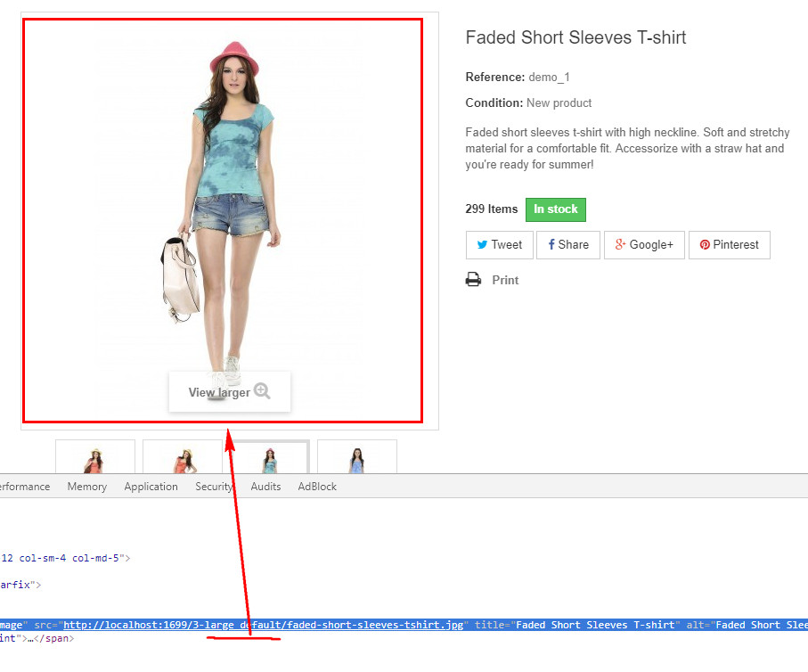808x672 pixels.
Task: Click the product title Faded Short Sleeves T-shirt
Action: (x=575, y=37)
